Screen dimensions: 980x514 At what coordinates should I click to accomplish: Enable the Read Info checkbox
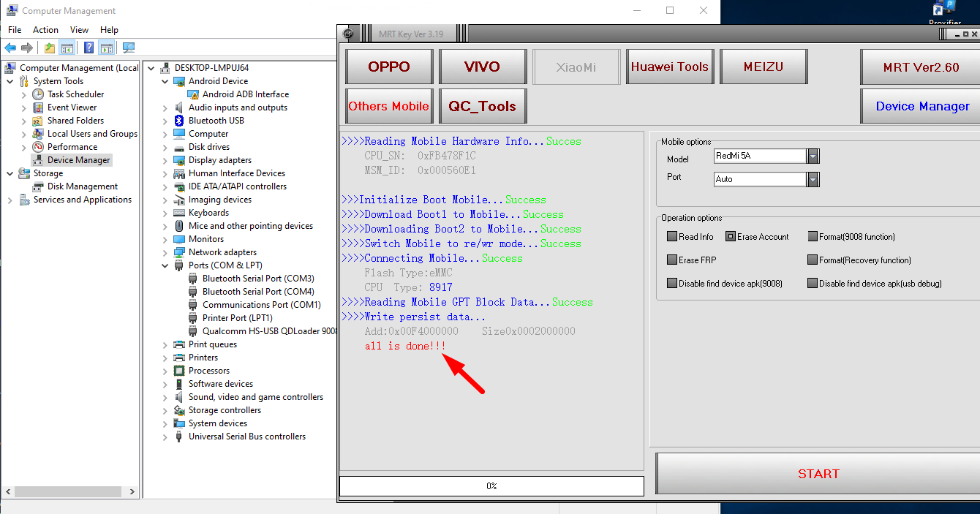coord(672,237)
